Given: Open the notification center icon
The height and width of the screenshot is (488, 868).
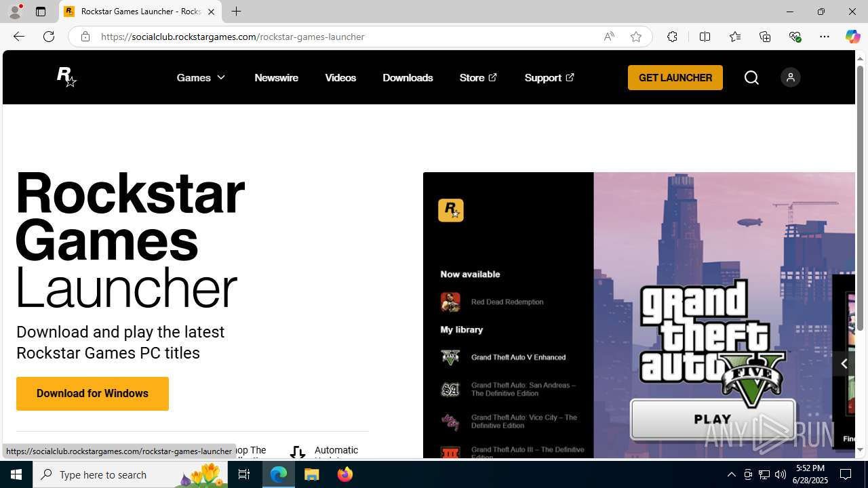Looking at the screenshot, I should pos(846,474).
